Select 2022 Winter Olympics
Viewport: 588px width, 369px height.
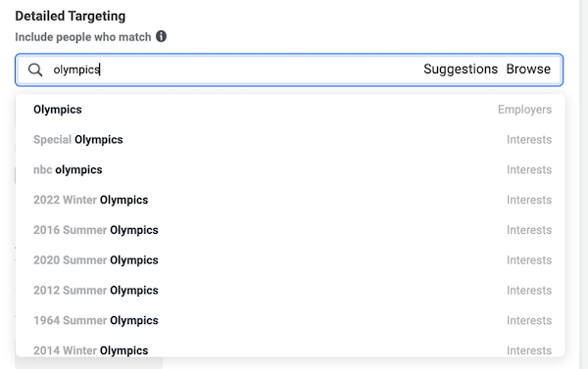290,200
